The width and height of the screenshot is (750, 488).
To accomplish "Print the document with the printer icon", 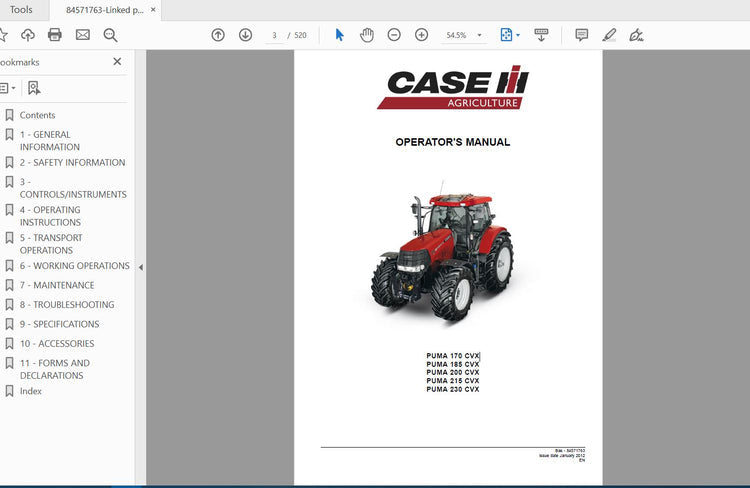I will point(55,35).
